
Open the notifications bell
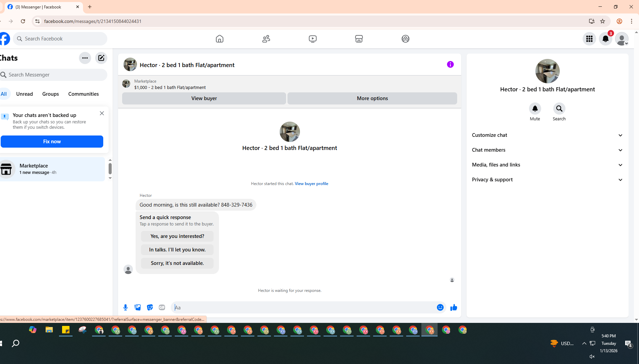pos(606,39)
